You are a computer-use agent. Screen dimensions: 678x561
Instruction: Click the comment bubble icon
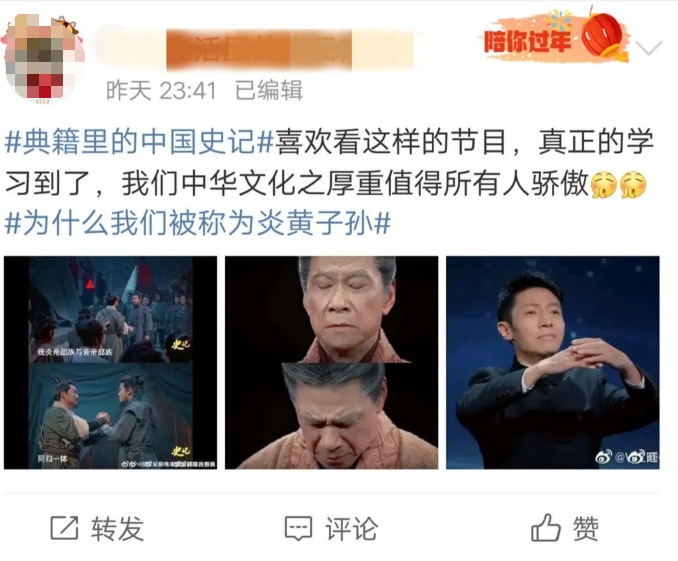[298, 528]
